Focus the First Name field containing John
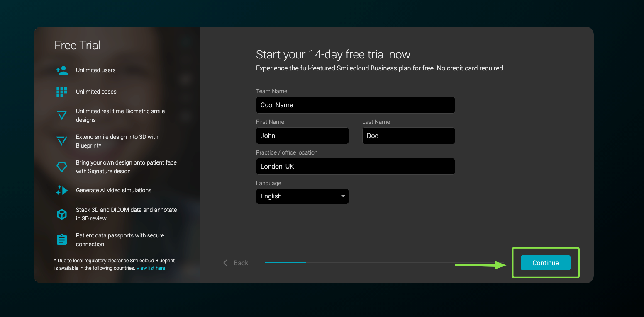This screenshot has height=317, width=644. pyautogui.click(x=302, y=136)
